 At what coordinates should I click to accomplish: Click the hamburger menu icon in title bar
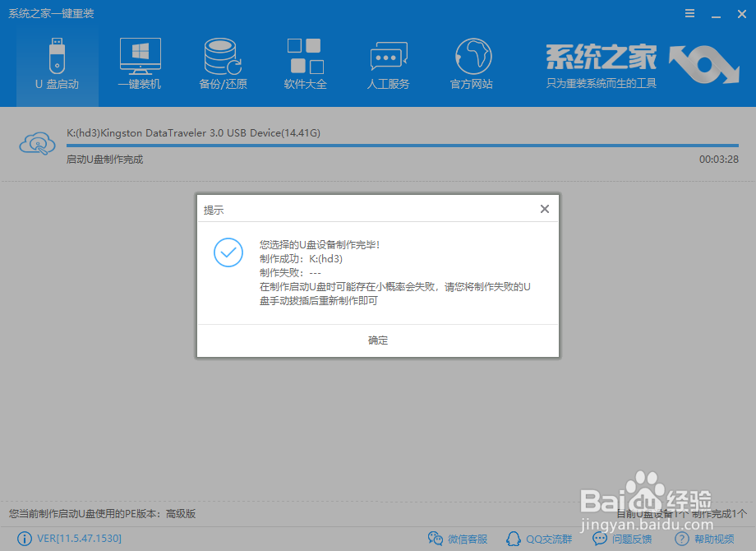tap(690, 13)
